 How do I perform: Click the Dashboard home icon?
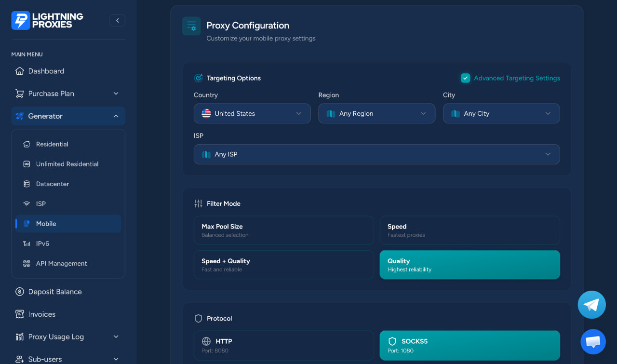click(x=20, y=71)
